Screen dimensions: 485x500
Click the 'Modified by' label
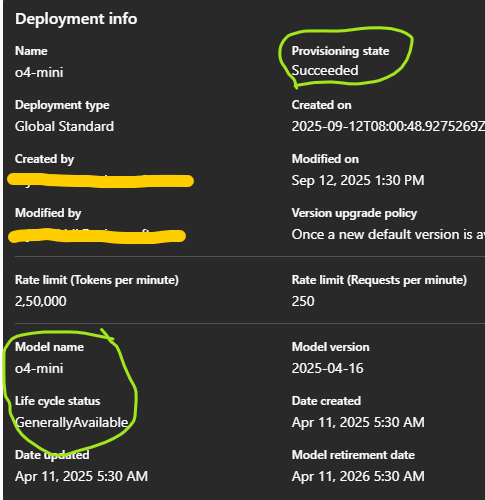tap(48, 213)
